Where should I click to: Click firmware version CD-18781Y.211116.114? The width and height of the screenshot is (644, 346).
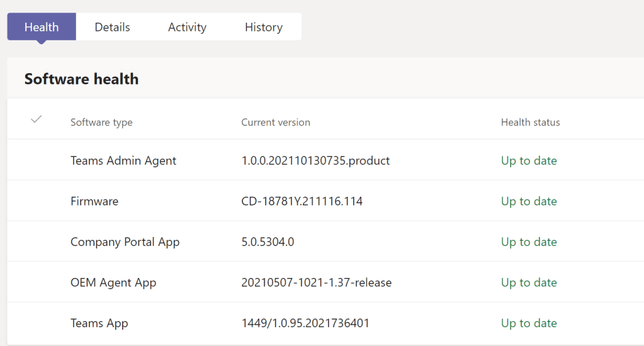(x=302, y=202)
